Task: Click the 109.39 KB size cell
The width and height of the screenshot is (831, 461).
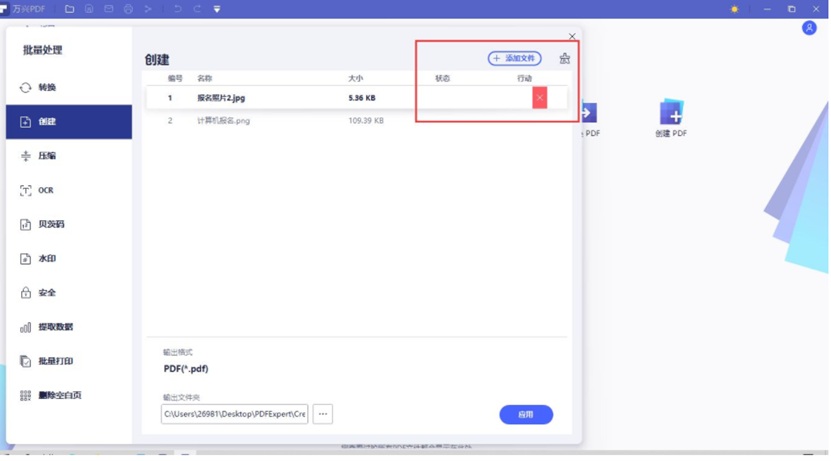Action: (366, 121)
